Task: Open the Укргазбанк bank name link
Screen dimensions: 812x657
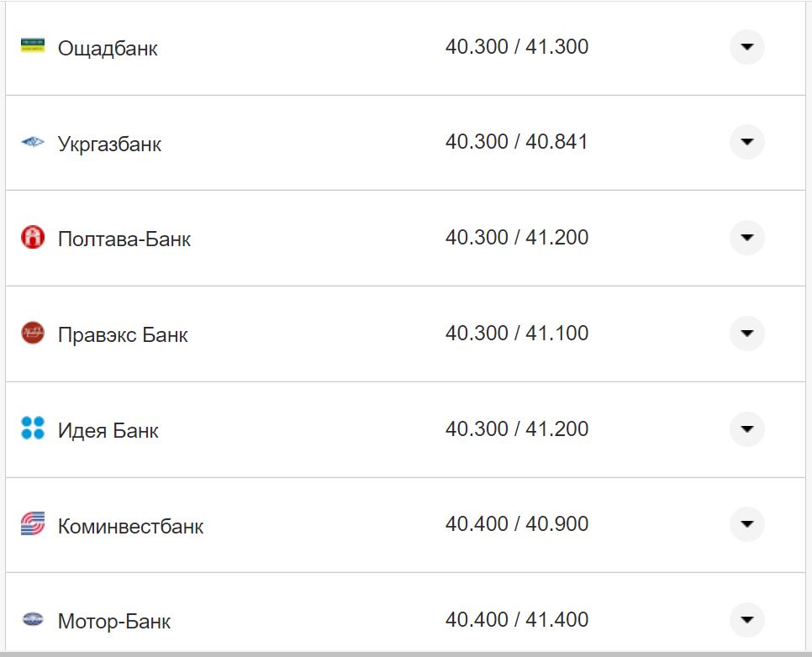Action: (x=109, y=145)
